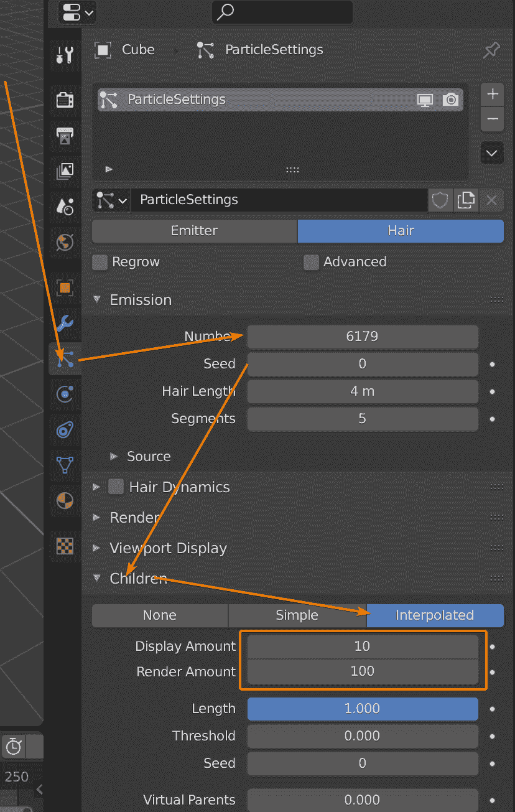Open the Object Data properties tab
The height and width of the screenshot is (812, 515).
[65, 465]
